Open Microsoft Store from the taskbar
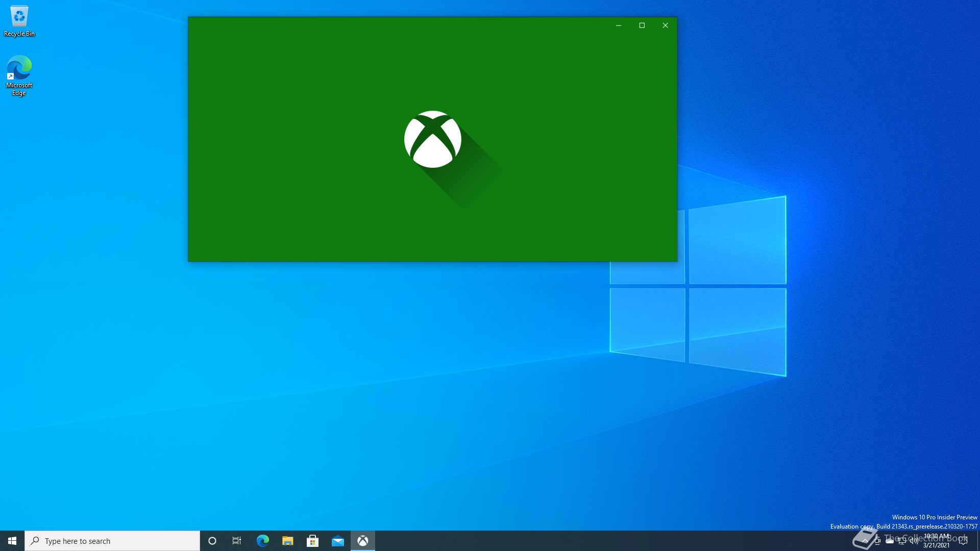The width and height of the screenshot is (980, 551). 312,541
